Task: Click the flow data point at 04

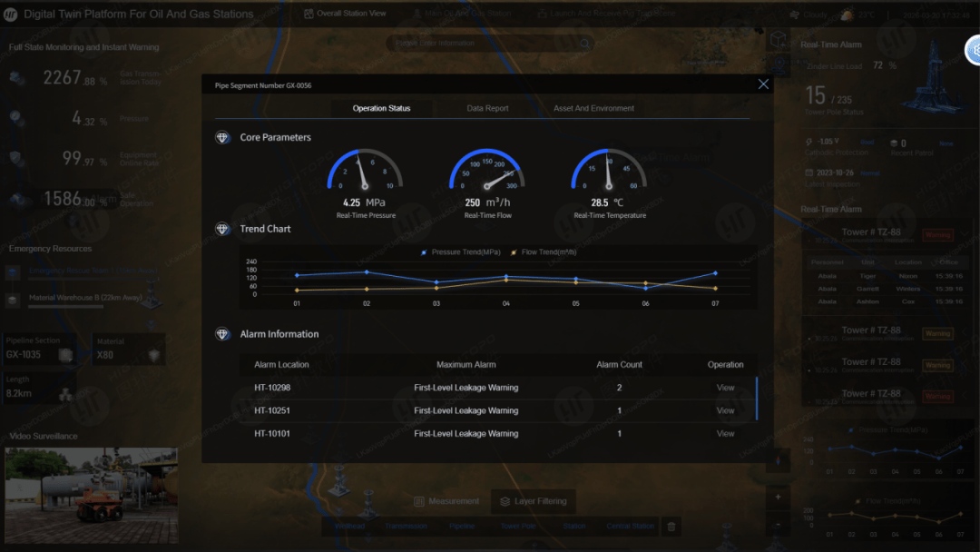Action: click(x=506, y=280)
